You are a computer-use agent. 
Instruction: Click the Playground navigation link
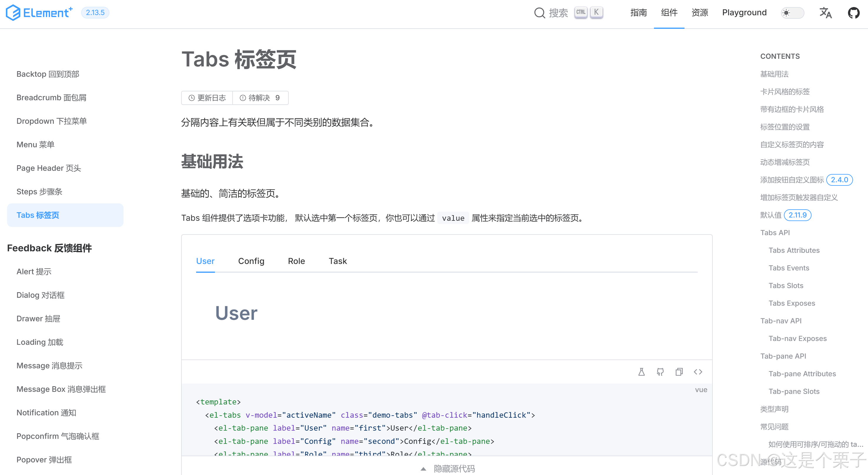tap(744, 13)
